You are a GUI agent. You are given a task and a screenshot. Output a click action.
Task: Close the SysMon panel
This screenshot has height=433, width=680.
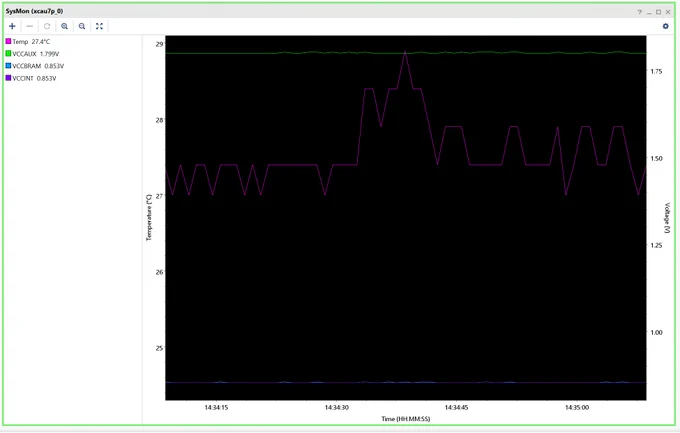pyautogui.click(x=668, y=12)
